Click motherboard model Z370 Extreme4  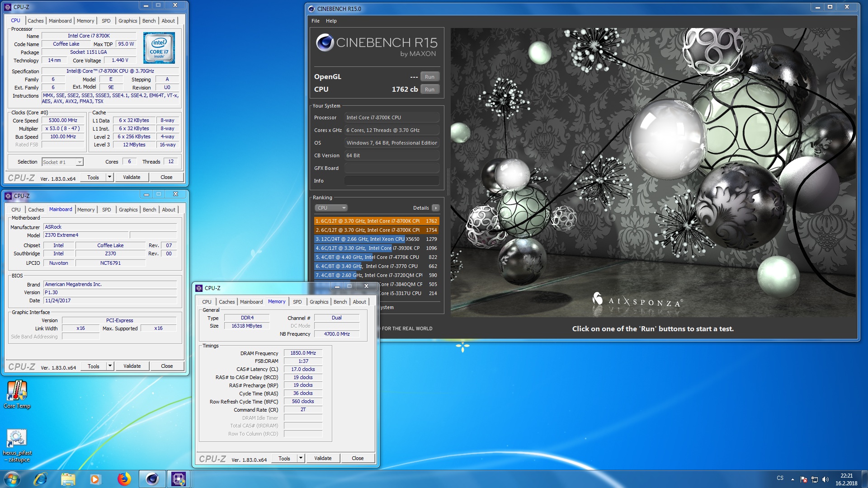pos(86,235)
